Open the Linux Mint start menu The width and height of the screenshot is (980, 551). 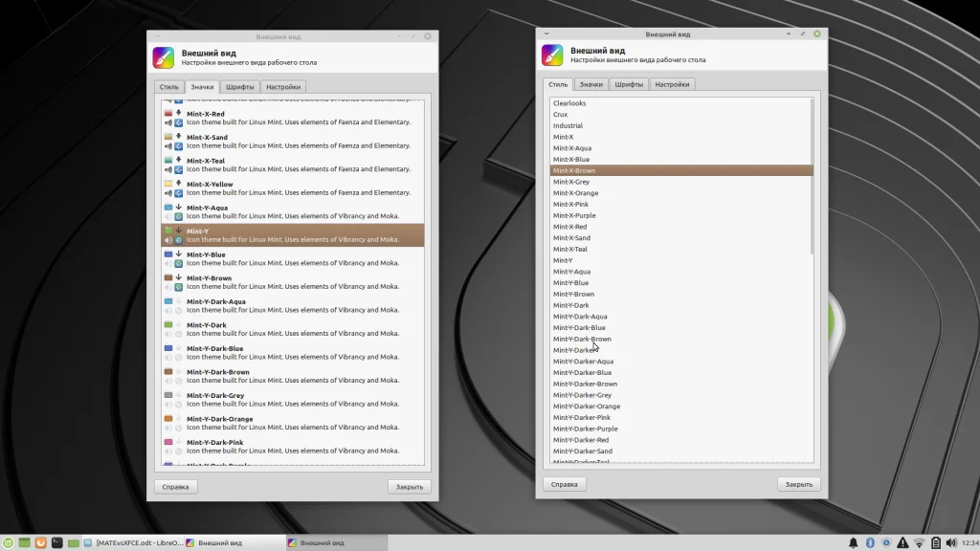pos(9,542)
